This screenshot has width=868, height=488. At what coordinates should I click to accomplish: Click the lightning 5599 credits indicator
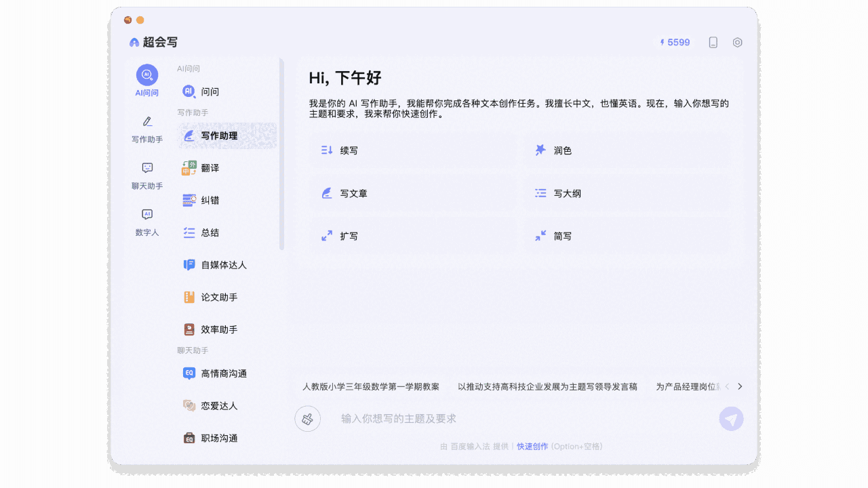673,42
